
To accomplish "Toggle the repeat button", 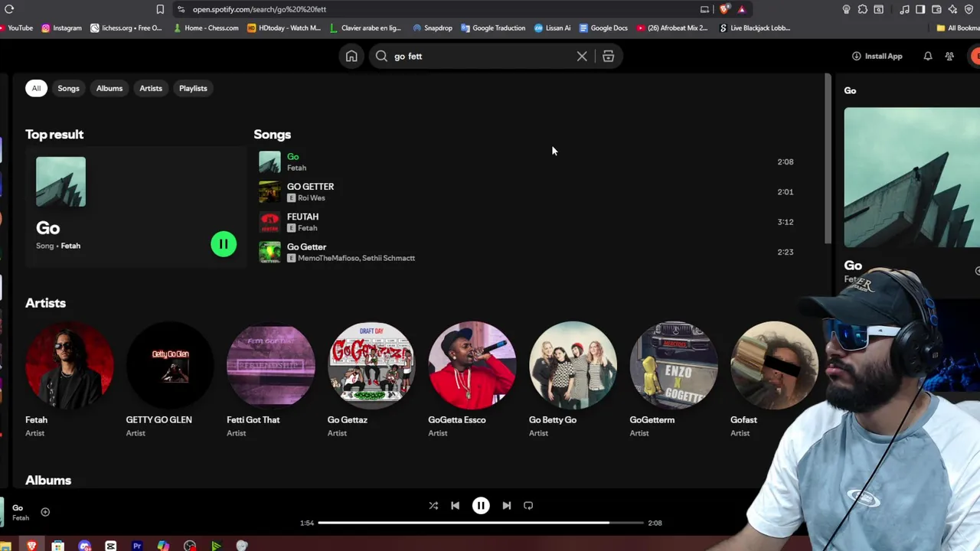I will [528, 505].
